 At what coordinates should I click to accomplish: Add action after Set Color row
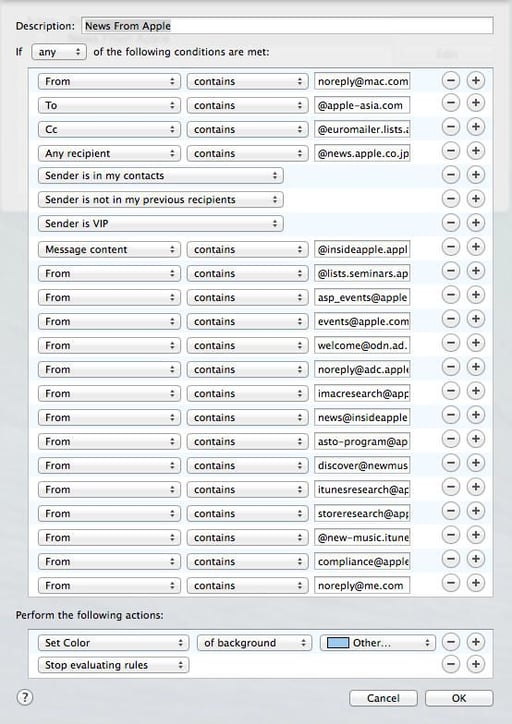476,642
